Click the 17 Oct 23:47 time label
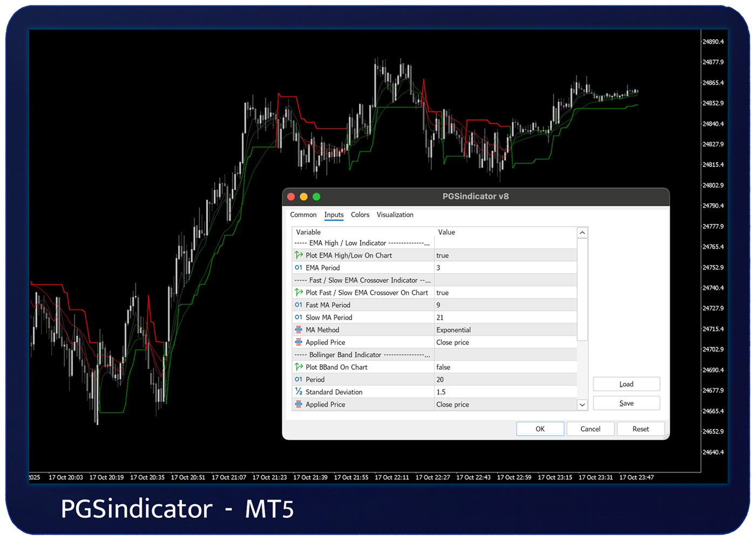Image resolution: width=756 pixels, height=540 pixels. 637,477
